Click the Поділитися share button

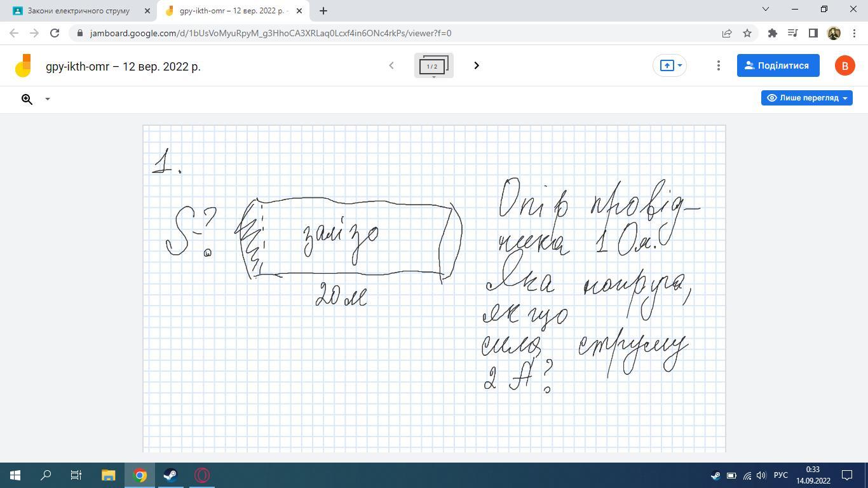coord(778,65)
